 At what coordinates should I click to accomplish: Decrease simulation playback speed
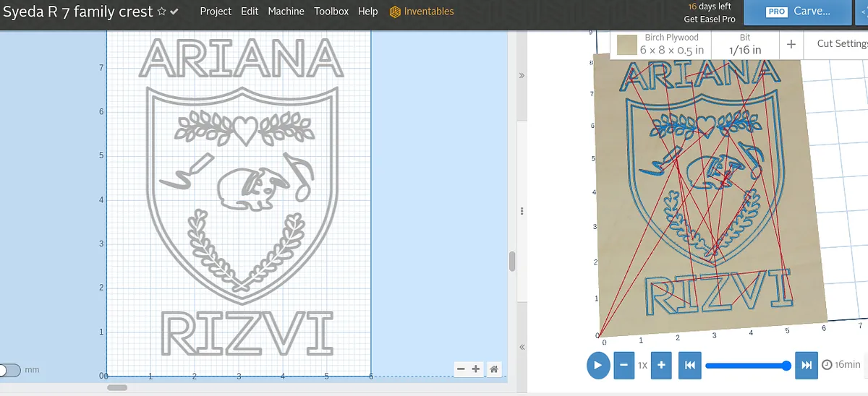(624, 365)
